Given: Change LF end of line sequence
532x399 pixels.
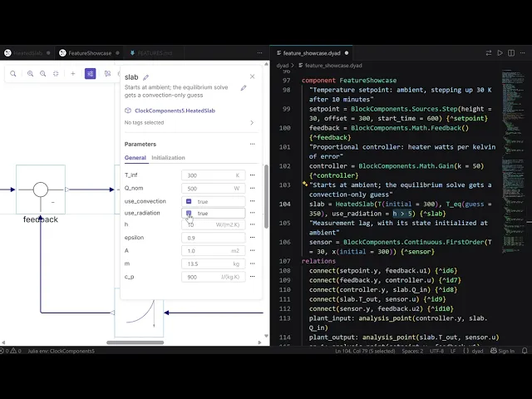Looking at the screenshot, I should pos(453,351).
